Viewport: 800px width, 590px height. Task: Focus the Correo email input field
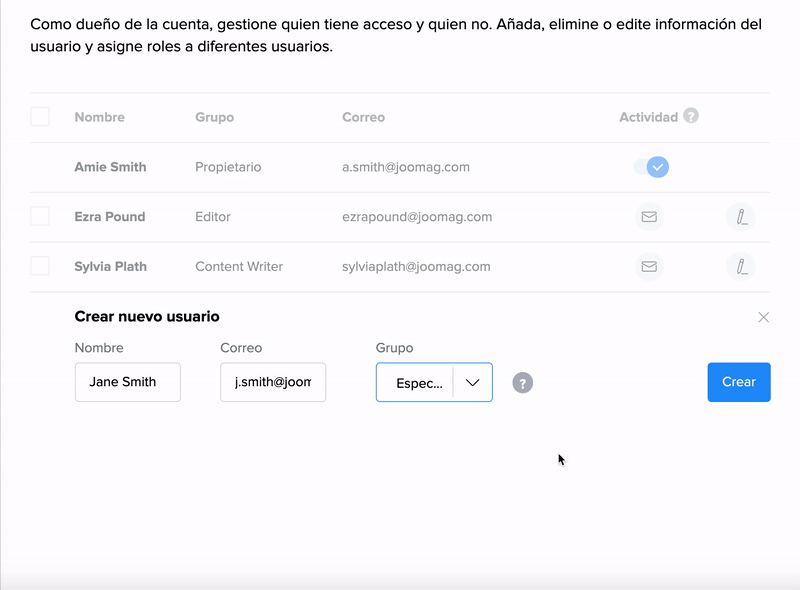pyautogui.click(x=273, y=382)
